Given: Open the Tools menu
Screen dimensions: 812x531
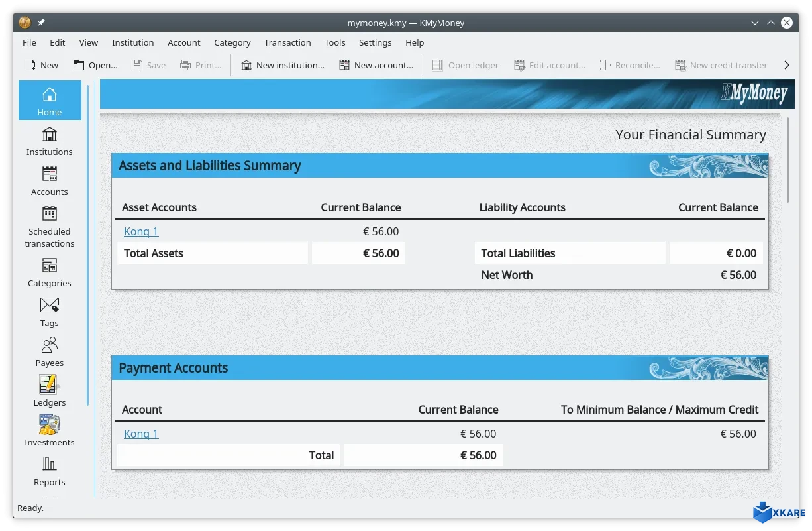Looking at the screenshot, I should 335,42.
